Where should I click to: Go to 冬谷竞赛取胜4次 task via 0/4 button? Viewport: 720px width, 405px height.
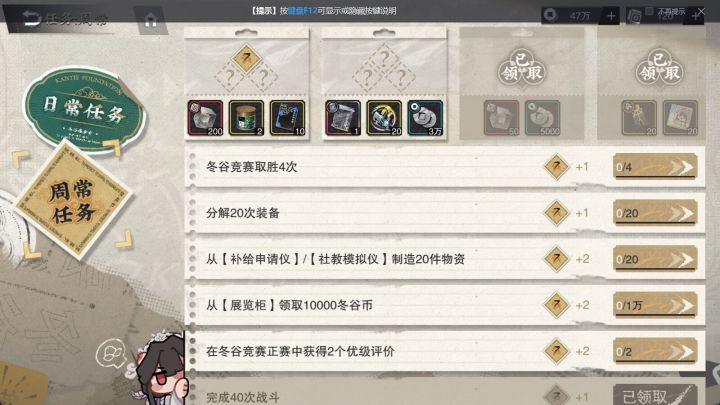655,167
